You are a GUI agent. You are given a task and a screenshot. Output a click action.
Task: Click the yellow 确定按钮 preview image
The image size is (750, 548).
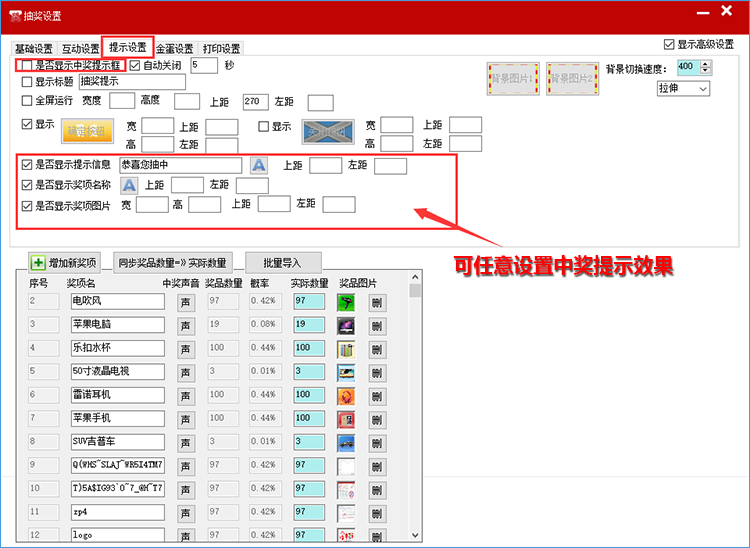click(88, 132)
